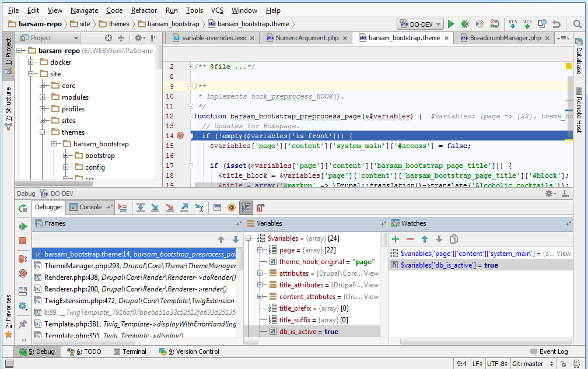
Task: Resume program with the green play icon
Action: (x=23, y=226)
